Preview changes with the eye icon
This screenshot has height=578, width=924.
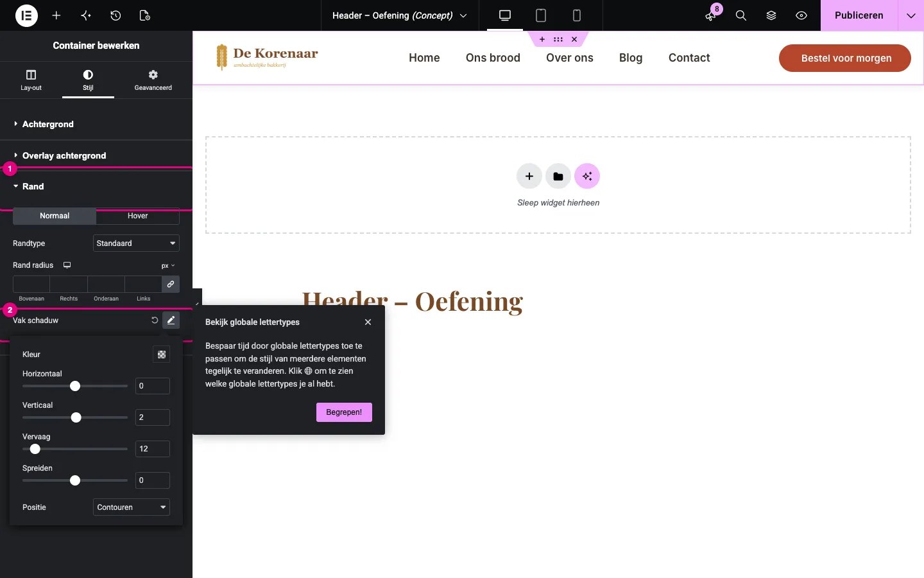pos(801,15)
